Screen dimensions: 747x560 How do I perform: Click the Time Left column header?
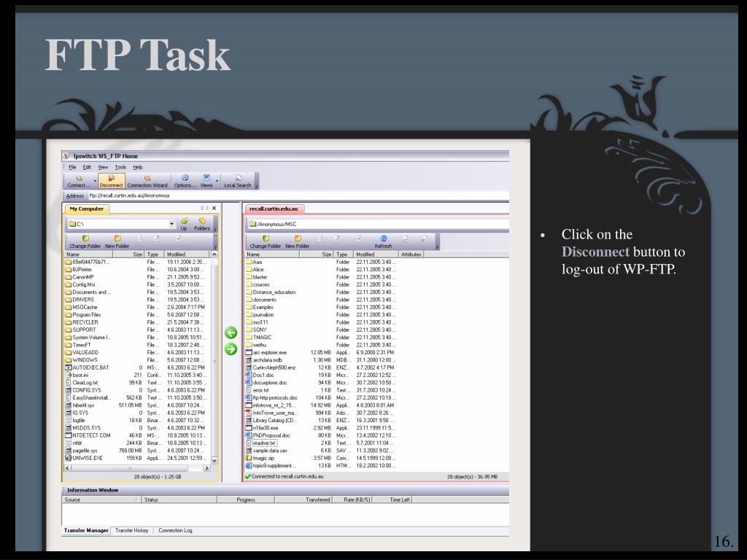click(x=392, y=499)
